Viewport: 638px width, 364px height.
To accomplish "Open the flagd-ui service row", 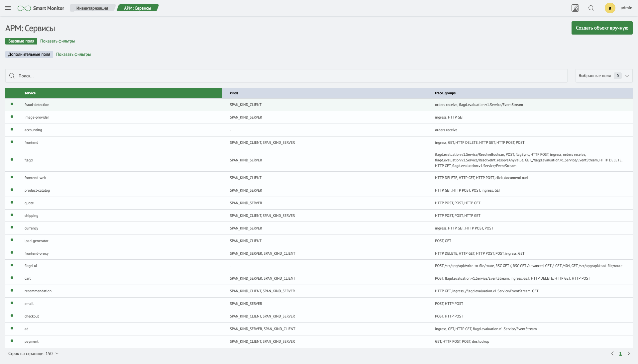I will [x=319, y=266].
